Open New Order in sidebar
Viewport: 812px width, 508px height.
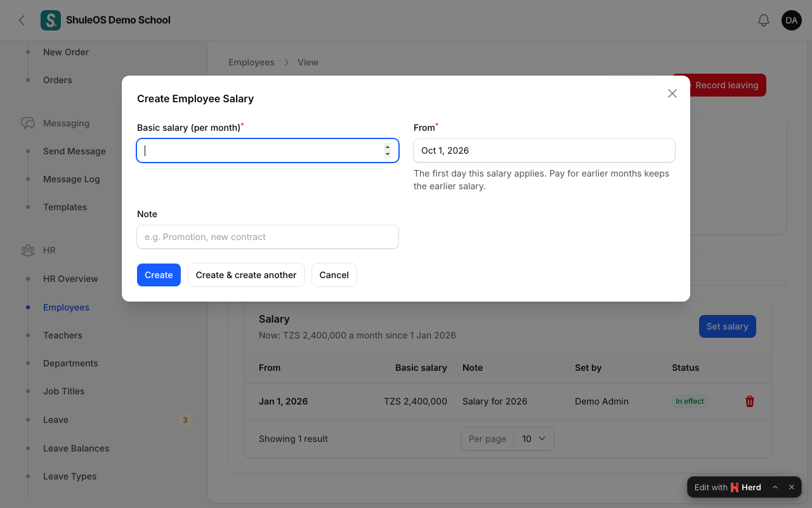(x=66, y=52)
